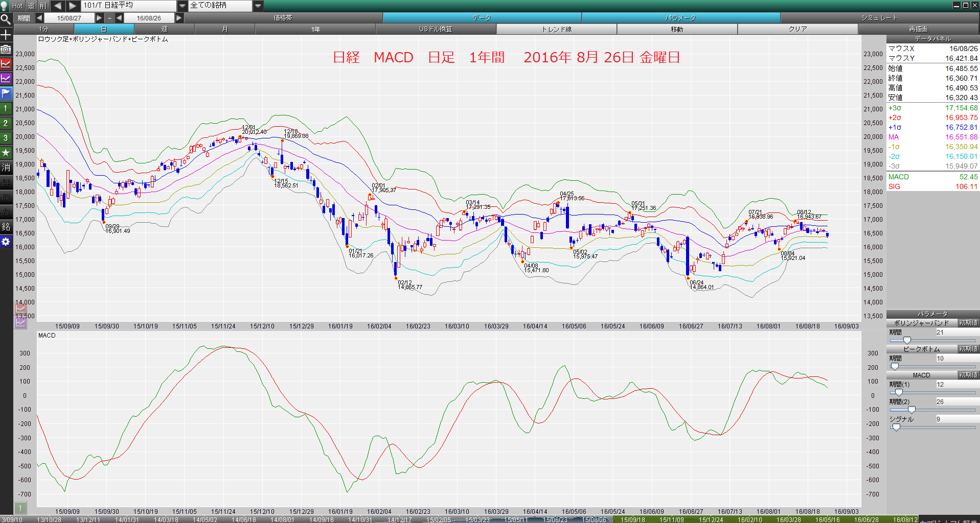Screen dimensions: 980x523
Task: Click the 消 erase sidebar button
Action: [6, 168]
